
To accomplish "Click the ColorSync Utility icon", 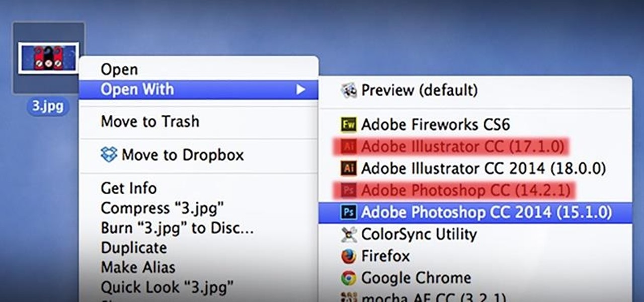I will coord(348,234).
